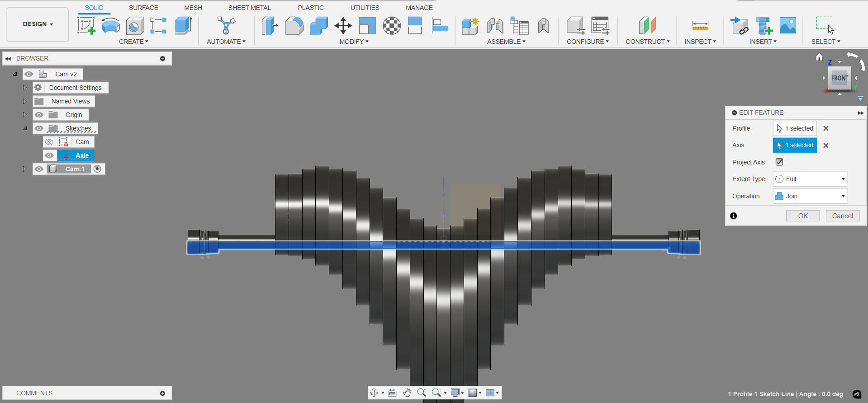Screen dimensions: 868x403
Task: Choose the Fillet tool icon
Action: [x=294, y=26]
